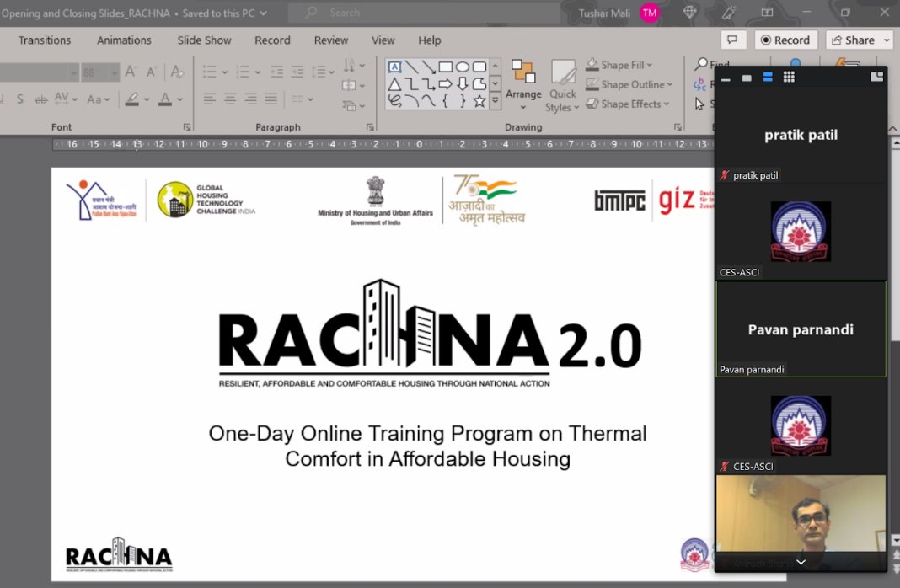
Task: Select the slide title text about Thermal Comfort
Action: (427, 446)
